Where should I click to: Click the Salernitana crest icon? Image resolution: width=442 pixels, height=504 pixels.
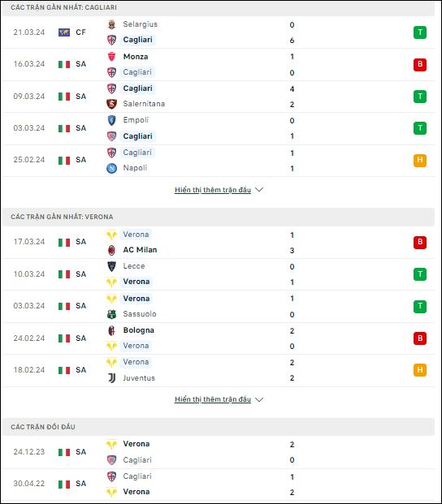click(111, 104)
